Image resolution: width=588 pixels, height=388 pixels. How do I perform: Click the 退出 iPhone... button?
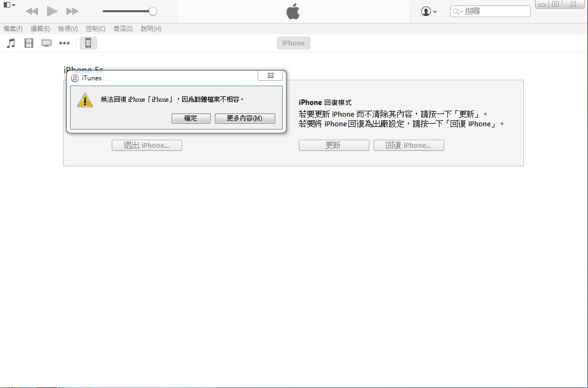point(147,146)
